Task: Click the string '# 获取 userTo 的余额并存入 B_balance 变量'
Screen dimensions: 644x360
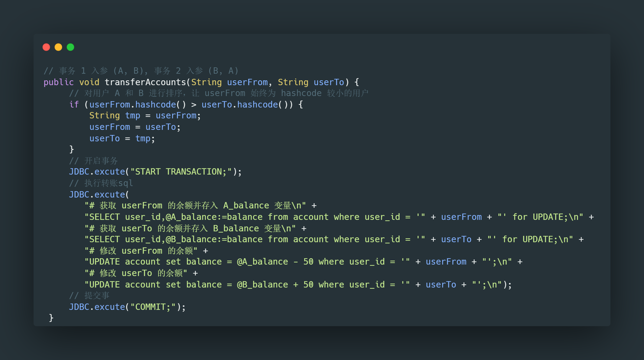Action: pyautogui.click(x=190, y=229)
